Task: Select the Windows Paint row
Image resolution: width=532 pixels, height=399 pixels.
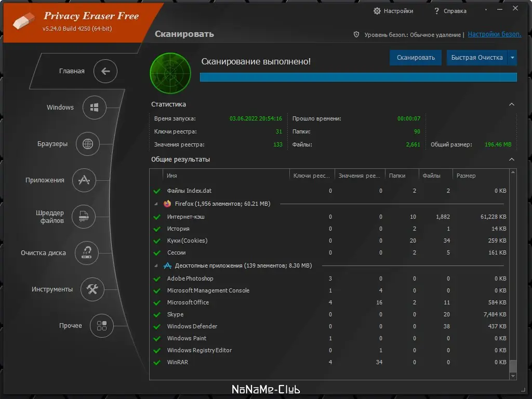Action: tap(330, 338)
